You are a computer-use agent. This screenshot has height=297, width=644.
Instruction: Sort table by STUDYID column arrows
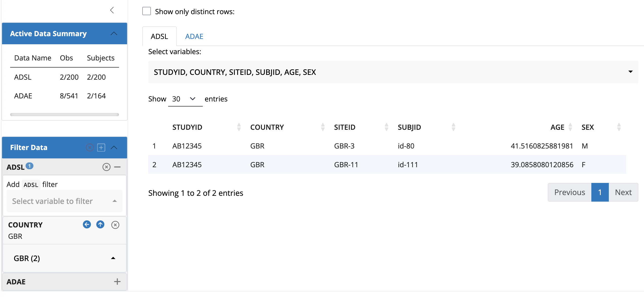[239, 127]
